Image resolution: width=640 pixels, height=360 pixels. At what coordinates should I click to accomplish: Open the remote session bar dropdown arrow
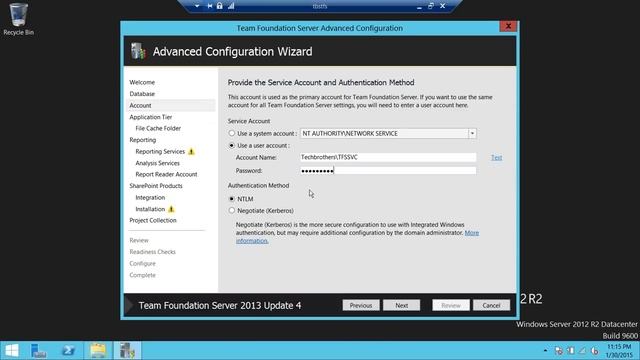[197, 6]
